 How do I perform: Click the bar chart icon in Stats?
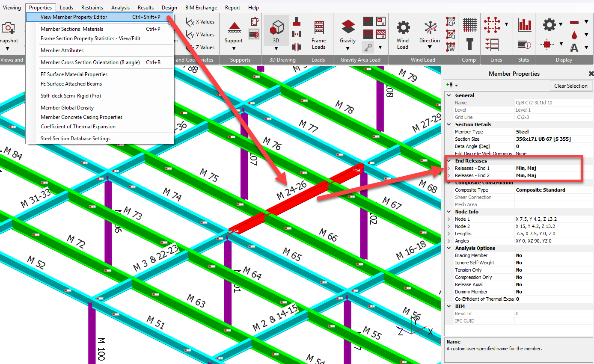click(x=524, y=24)
